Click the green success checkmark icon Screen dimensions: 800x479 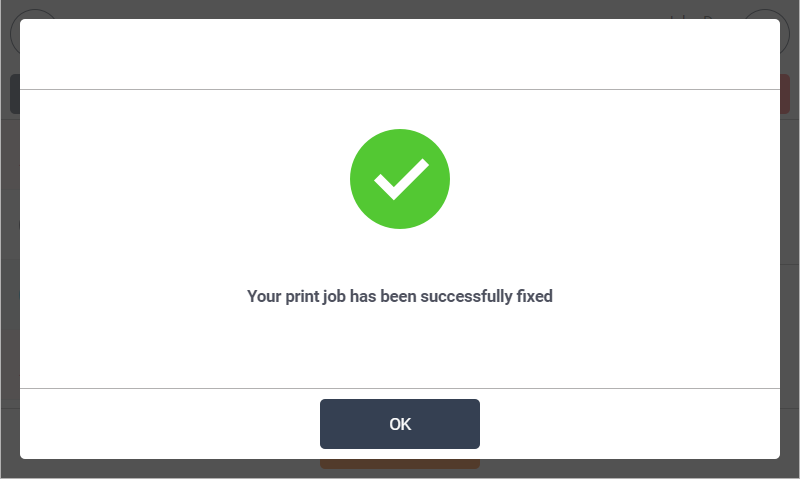point(400,179)
